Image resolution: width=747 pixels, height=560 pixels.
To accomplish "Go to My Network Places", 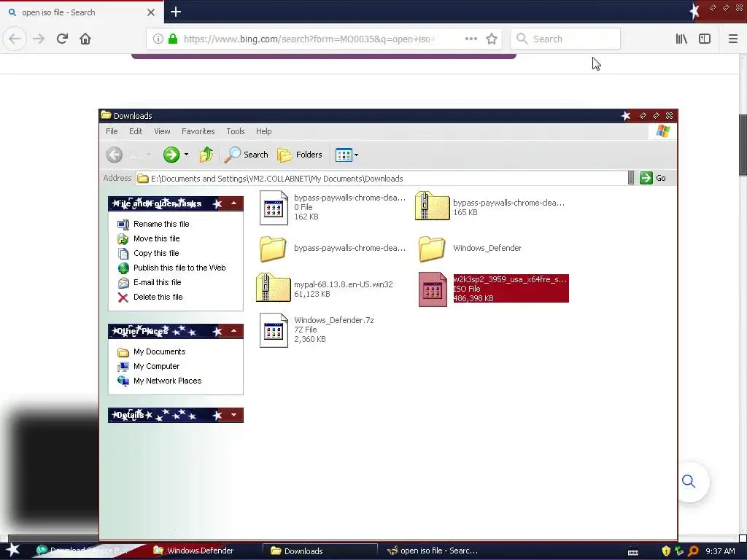I will click(x=167, y=381).
